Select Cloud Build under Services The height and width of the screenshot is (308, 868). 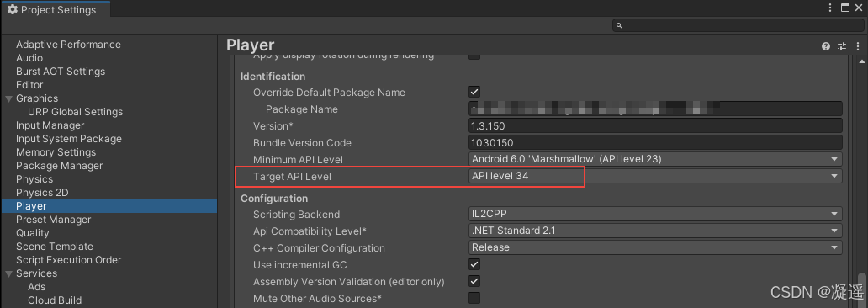[x=55, y=300]
